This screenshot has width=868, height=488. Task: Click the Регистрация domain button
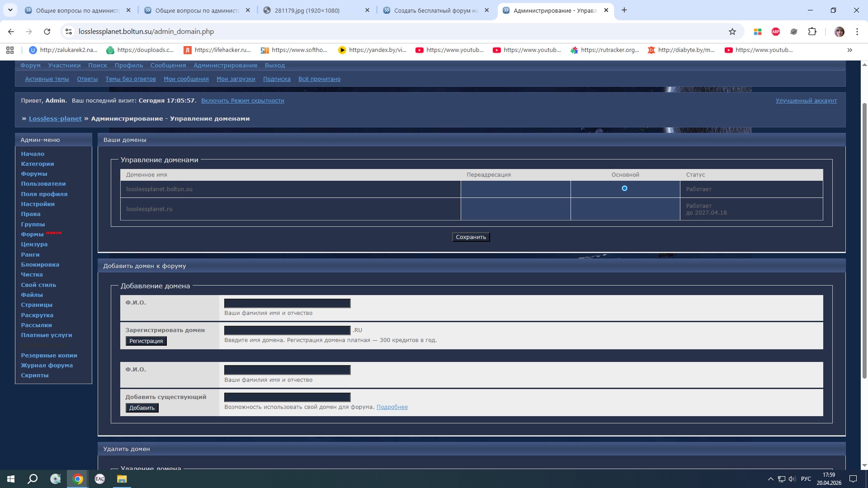(146, 341)
